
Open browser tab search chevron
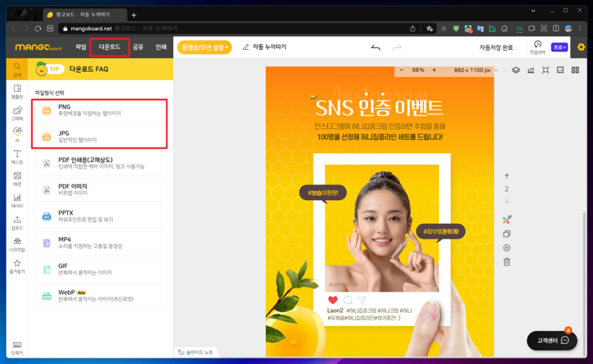[x=533, y=10]
